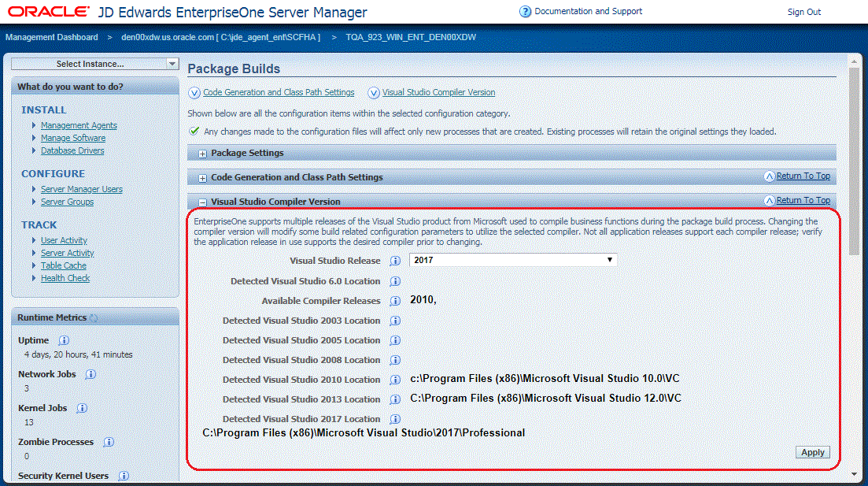Open the Table Cache link

point(63,265)
